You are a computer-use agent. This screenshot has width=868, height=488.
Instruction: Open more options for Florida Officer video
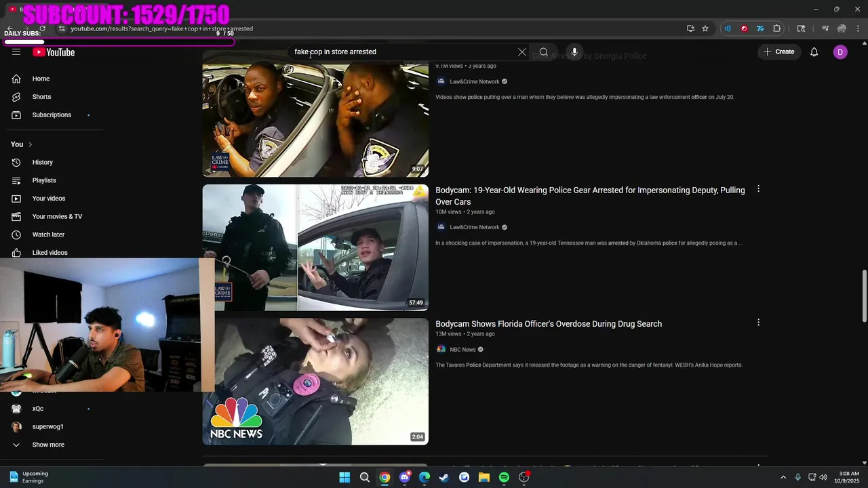coord(758,323)
